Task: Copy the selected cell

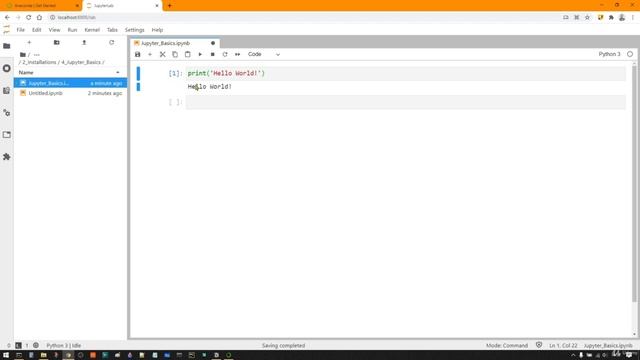Action: 175,54
